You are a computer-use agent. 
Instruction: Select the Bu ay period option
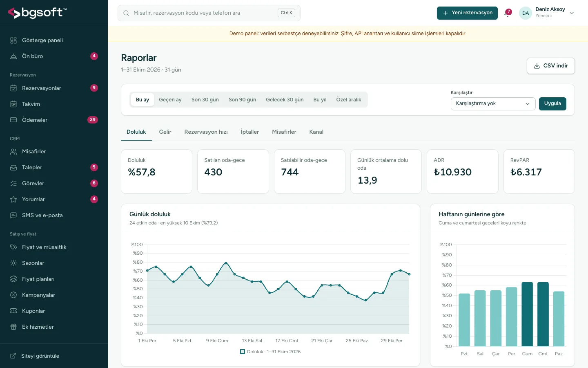143,100
